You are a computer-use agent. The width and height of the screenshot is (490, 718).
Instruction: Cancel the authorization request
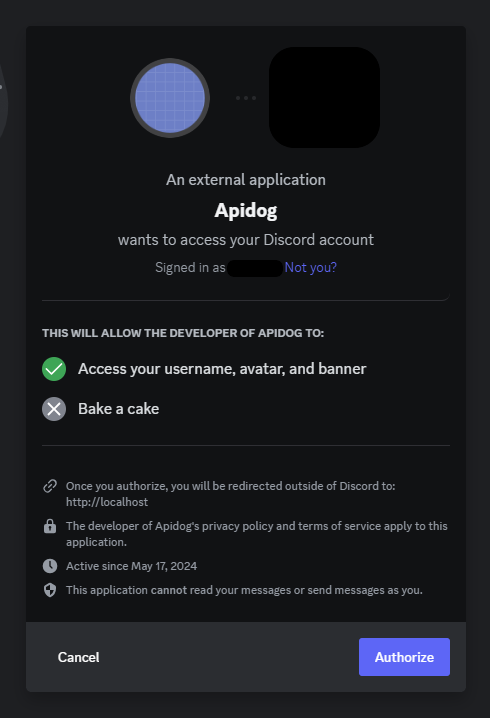(x=78, y=657)
